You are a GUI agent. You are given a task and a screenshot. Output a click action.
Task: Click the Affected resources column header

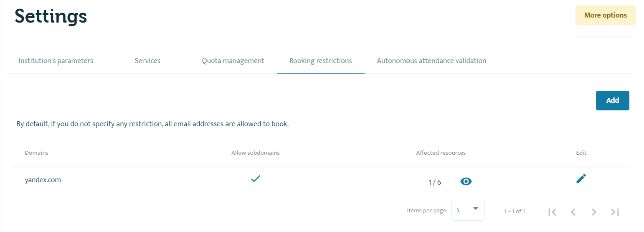tap(441, 153)
